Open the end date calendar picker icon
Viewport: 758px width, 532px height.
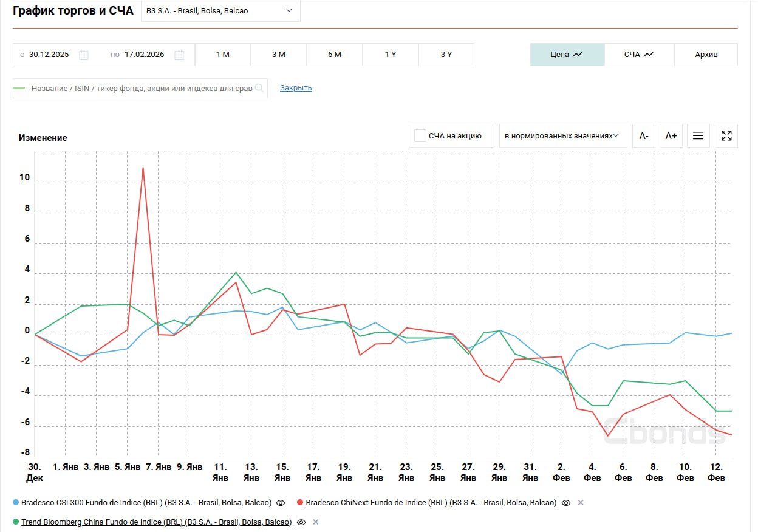tap(179, 55)
